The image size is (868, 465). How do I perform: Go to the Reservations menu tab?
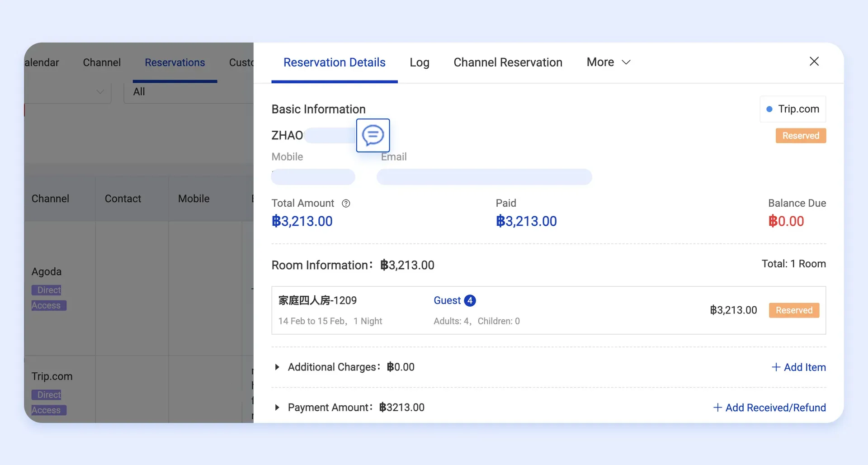[175, 62]
